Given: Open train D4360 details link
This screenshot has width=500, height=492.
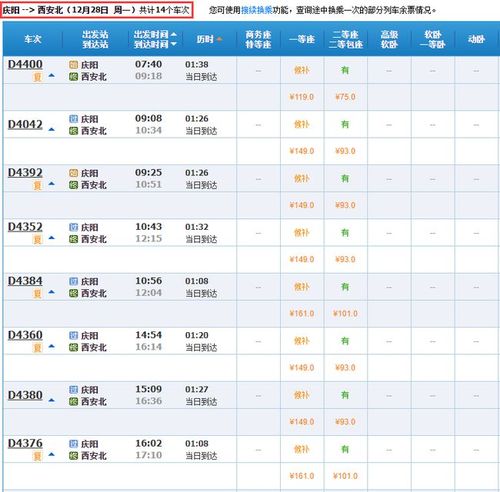Looking at the screenshot, I should (25, 335).
